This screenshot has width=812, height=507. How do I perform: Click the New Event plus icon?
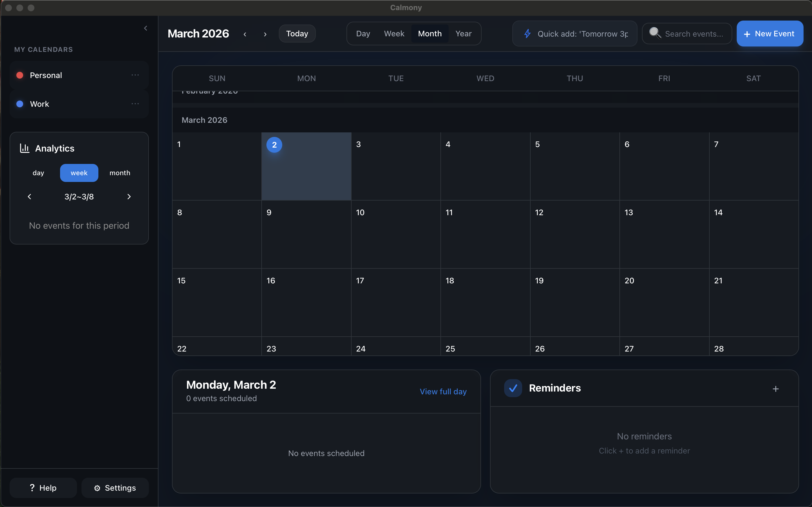pyautogui.click(x=746, y=34)
